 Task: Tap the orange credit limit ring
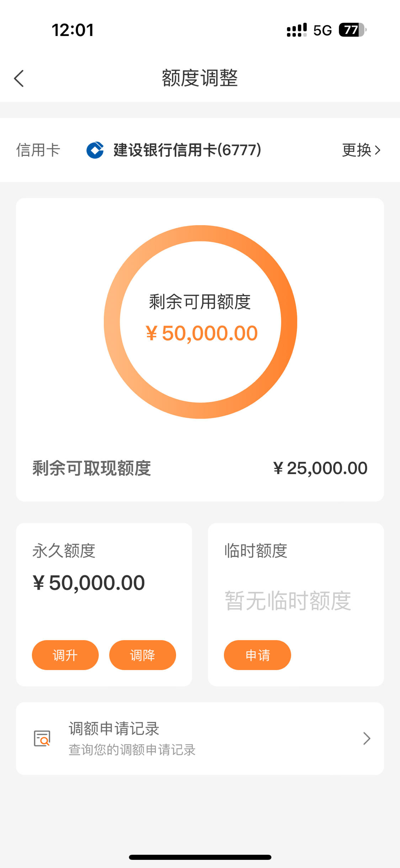tap(200, 322)
